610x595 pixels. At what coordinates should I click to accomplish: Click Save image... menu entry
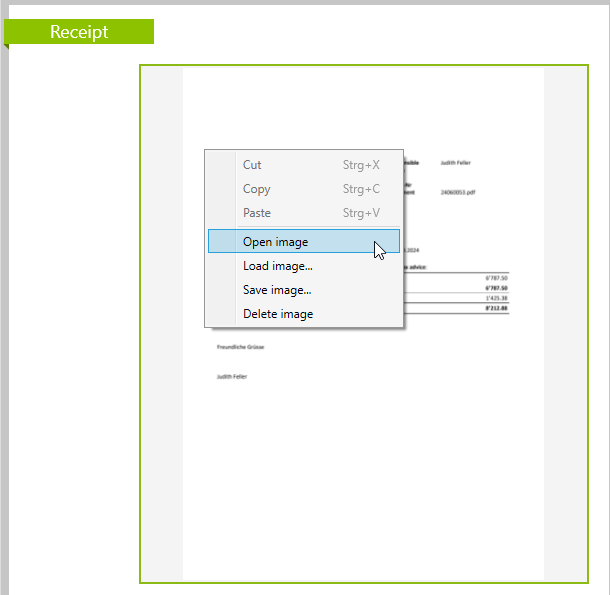(277, 290)
